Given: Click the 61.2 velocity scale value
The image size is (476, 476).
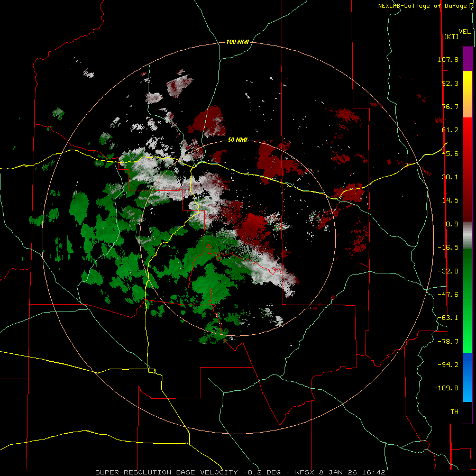Looking at the screenshot, I should coord(450,130).
